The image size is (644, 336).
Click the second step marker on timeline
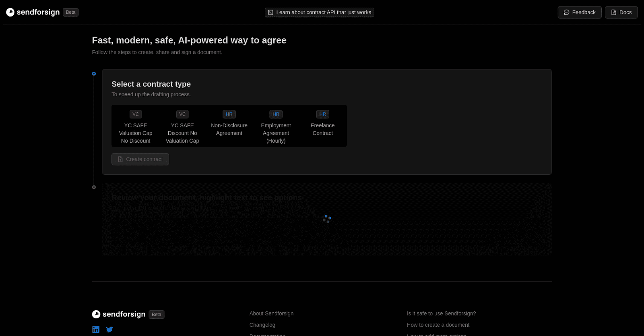click(94, 187)
